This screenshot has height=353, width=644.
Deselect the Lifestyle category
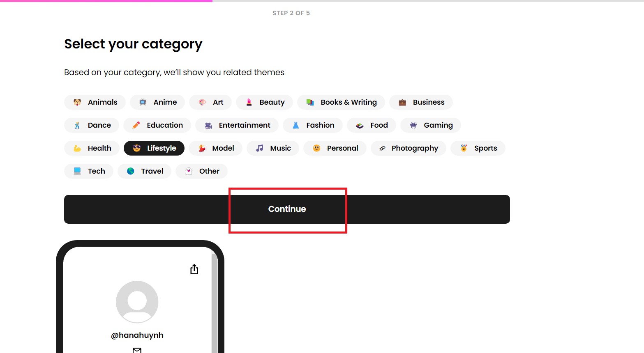coord(154,148)
